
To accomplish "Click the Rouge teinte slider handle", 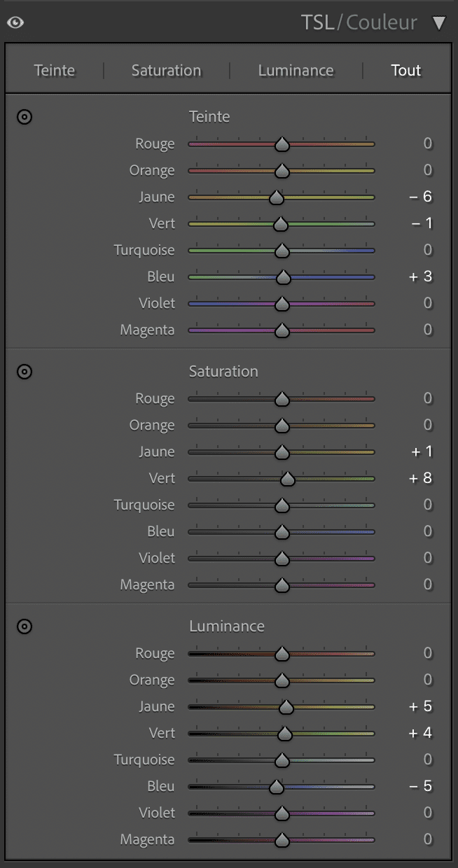I will coord(282,145).
